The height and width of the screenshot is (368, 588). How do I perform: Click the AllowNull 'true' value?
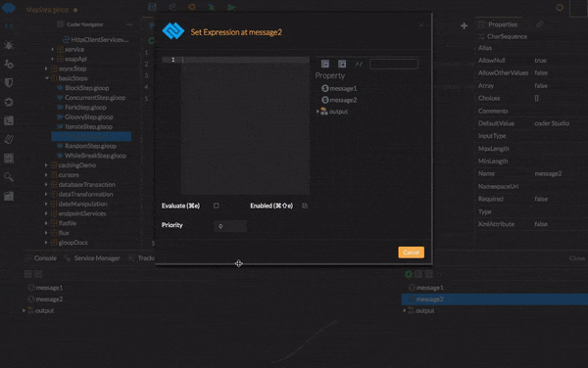pyautogui.click(x=540, y=61)
